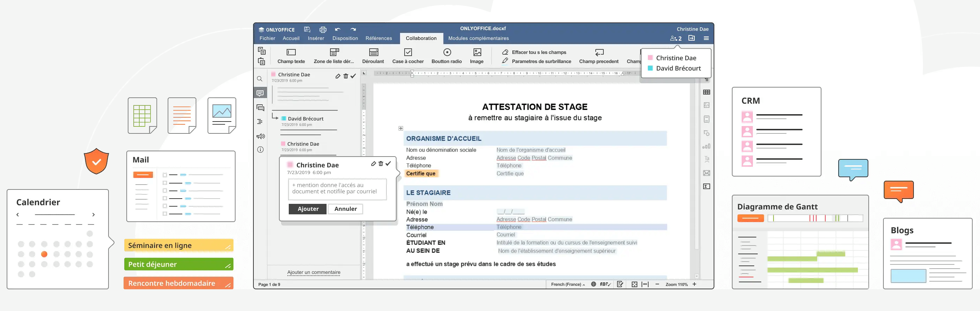980x311 pixels.
Task: Edit the comment in the popup balloon
Action: coord(373,164)
